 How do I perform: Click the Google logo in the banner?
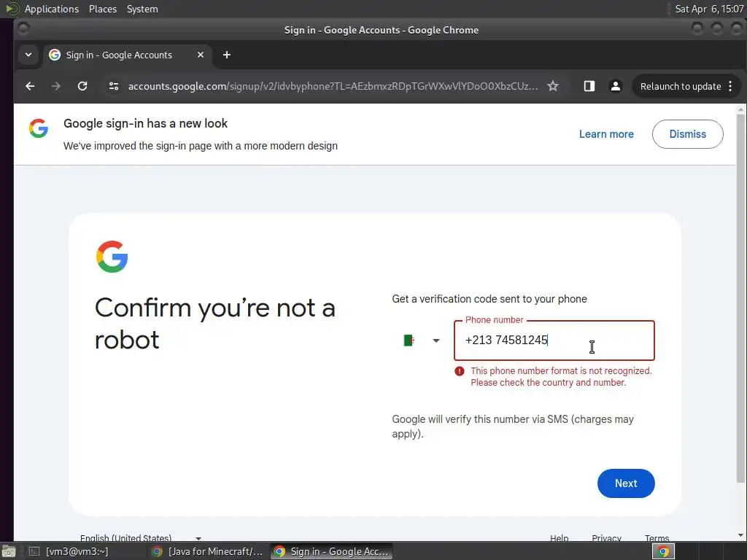pos(39,128)
